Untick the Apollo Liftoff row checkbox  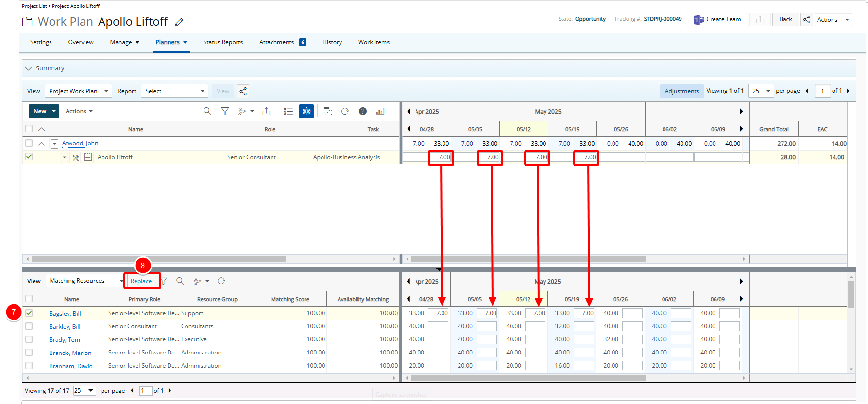[29, 157]
